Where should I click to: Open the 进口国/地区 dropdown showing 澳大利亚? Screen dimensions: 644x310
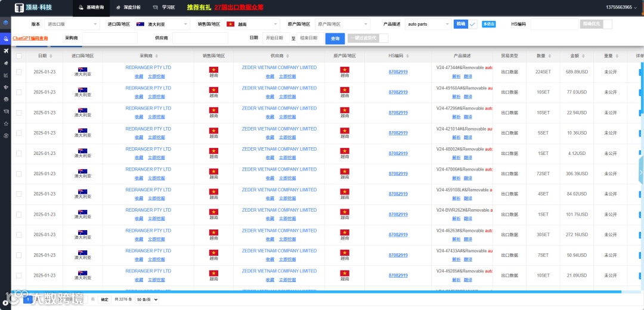pos(162,24)
